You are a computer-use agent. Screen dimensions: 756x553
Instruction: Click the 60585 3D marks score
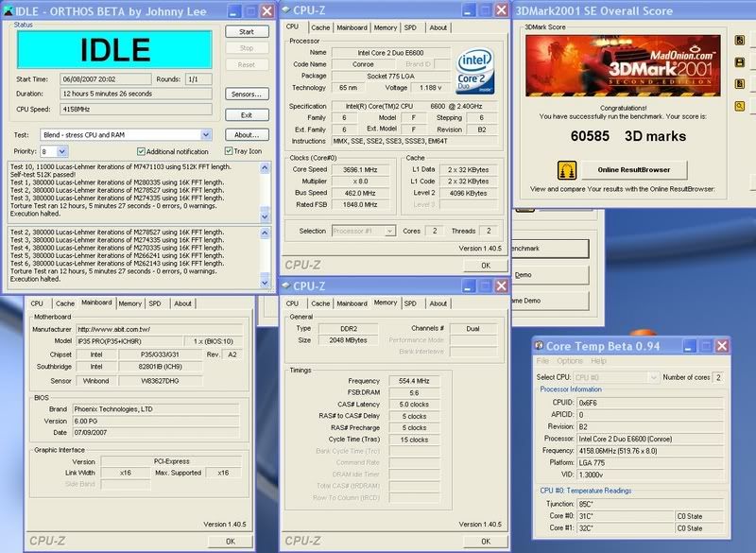pyautogui.click(x=627, y=136)
